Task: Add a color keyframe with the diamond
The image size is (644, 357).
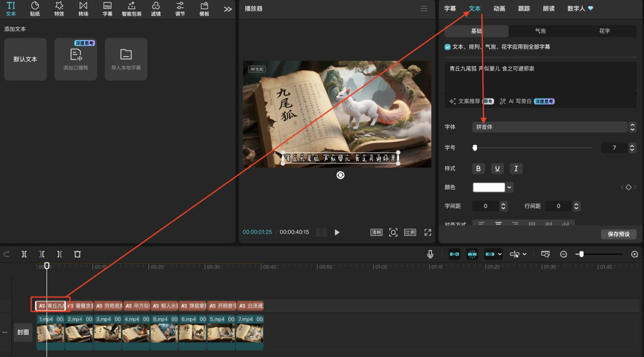Action: [x=628, y=187]
